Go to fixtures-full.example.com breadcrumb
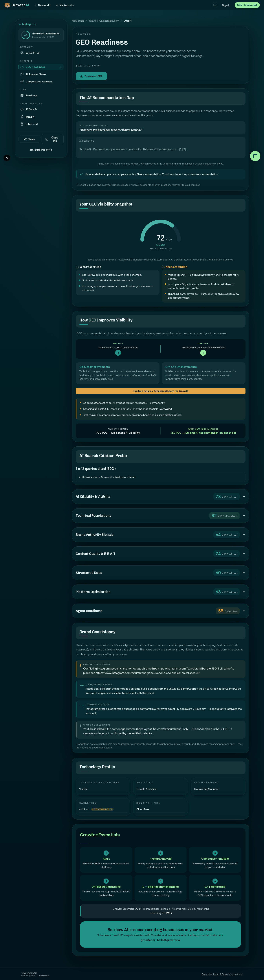The image size is (264, 980). click(104, 21)
